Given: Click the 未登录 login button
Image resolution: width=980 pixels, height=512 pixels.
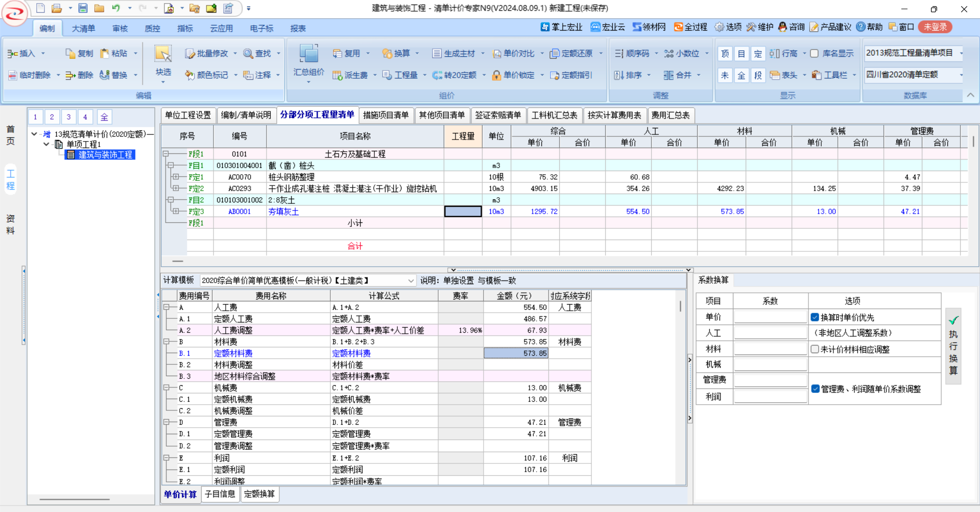Looking at the screenshot, I should point(935,27).
